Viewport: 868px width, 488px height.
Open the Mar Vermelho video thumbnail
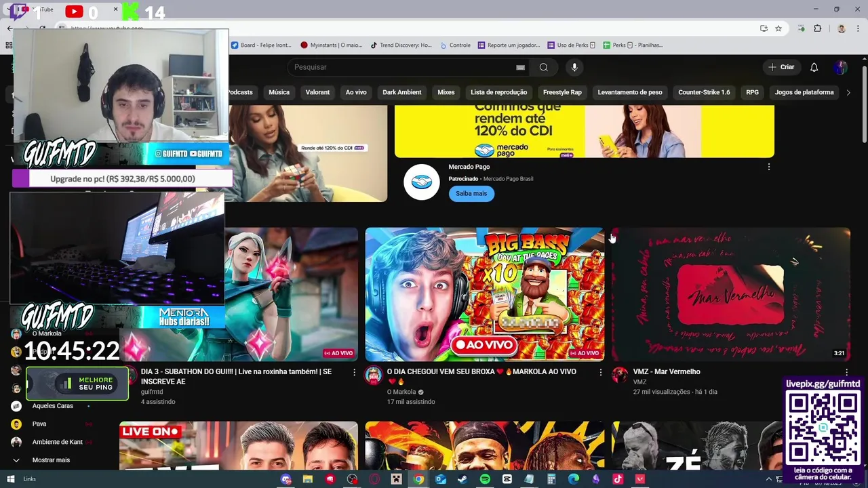(730, 294)
